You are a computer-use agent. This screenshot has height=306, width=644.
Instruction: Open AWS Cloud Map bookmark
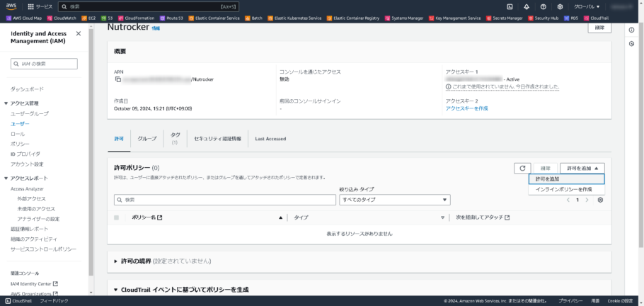(24, 18)
